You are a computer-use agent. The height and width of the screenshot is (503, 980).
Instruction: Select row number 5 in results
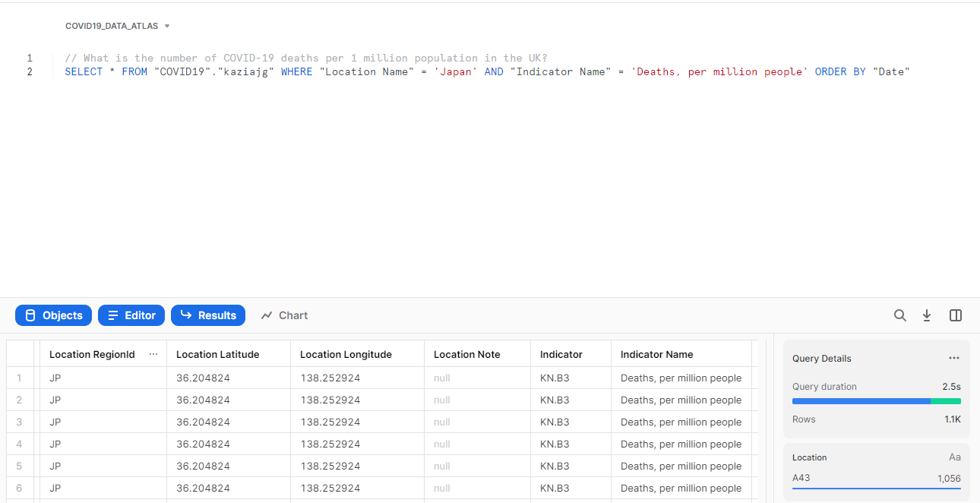point(19,466)
